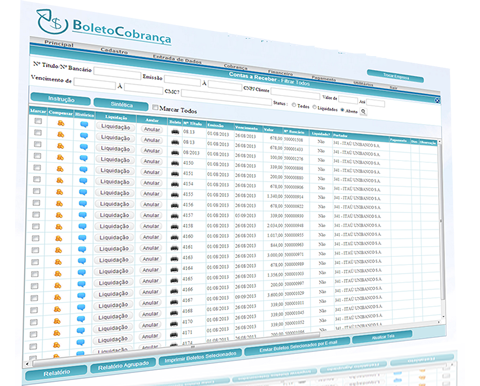Open Histórico chat bubble in first row
The width and height of the screenshot is (480, 386).
(x=84, y=125)
